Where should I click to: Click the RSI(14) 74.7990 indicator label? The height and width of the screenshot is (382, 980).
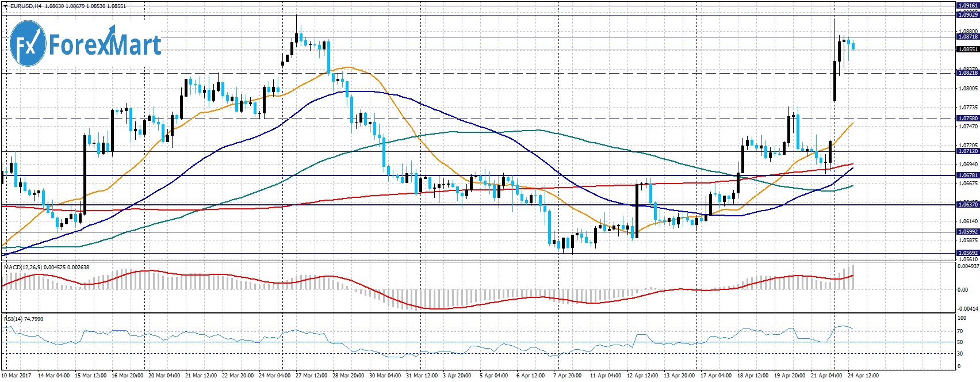click(x=24, y=319)
